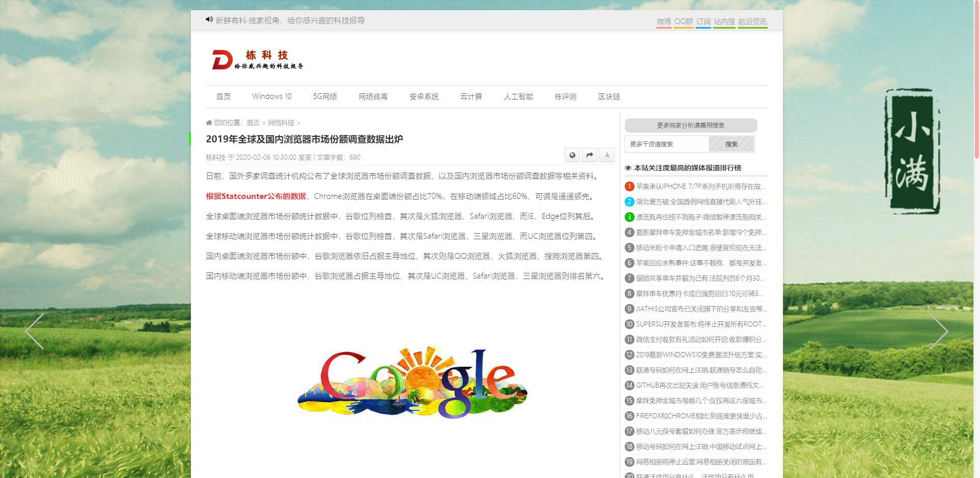Open ranking article starting 摩拜单车优惠月卡
The height and width of the screenshot is (478, 980).
701,294
